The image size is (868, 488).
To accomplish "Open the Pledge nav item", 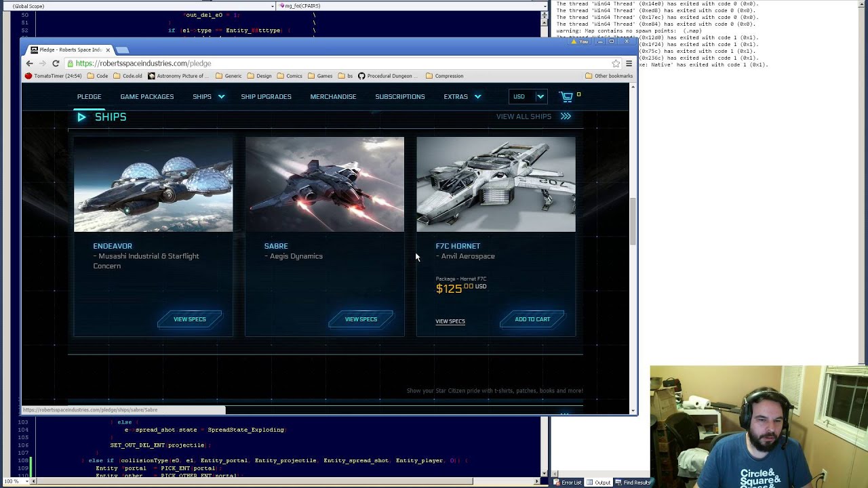I will [x=89, y=97].
